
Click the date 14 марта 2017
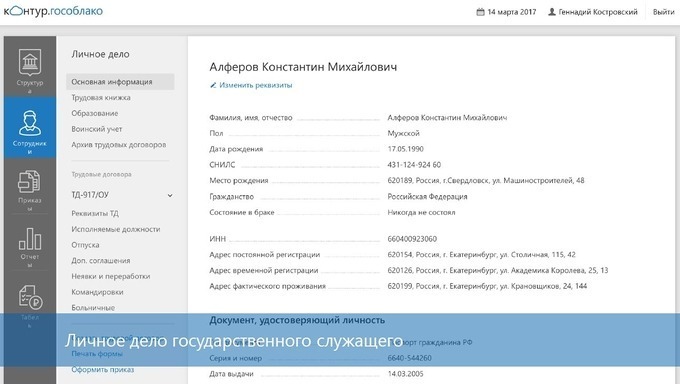click(x=512, y=12)
